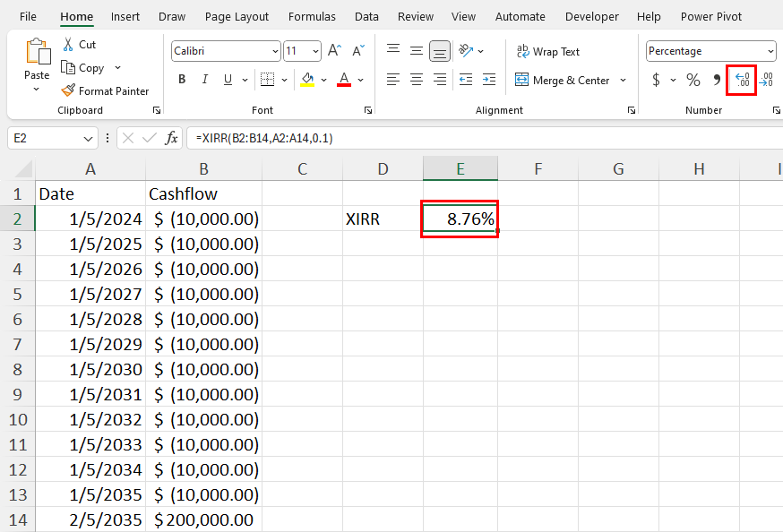783x532 pixels.
Task: Toggle Bottom Align button
Action: [440, 51]
